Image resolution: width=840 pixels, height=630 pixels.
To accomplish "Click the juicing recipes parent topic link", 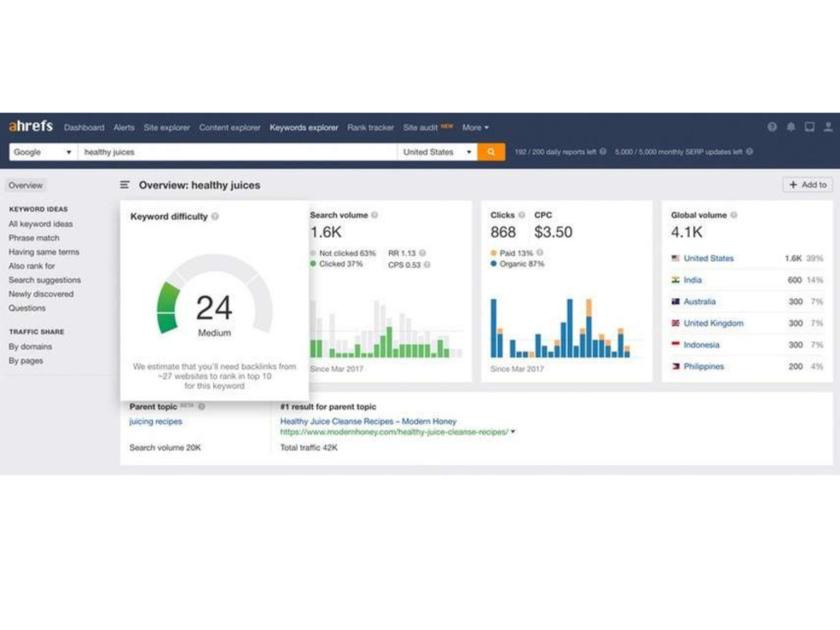I will click(x=156, y=421).
